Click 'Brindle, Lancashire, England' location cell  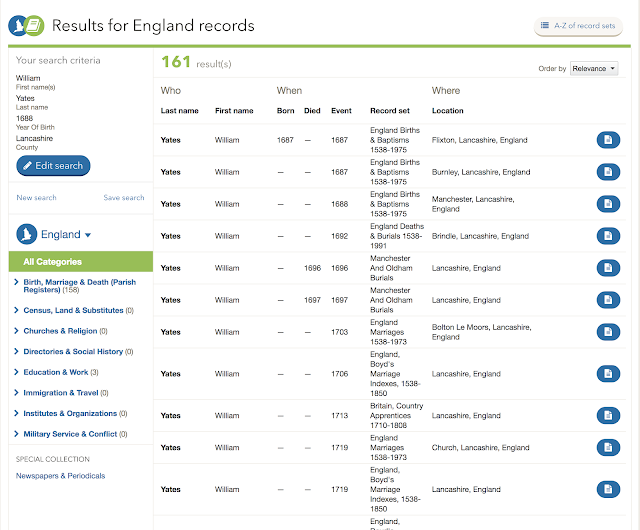[480, 236]
